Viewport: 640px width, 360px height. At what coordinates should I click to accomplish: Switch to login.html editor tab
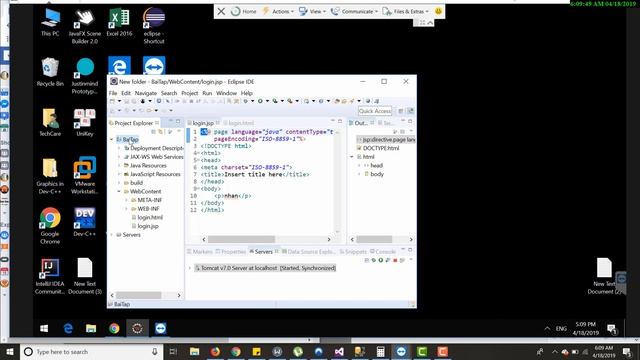coord(238,123)
